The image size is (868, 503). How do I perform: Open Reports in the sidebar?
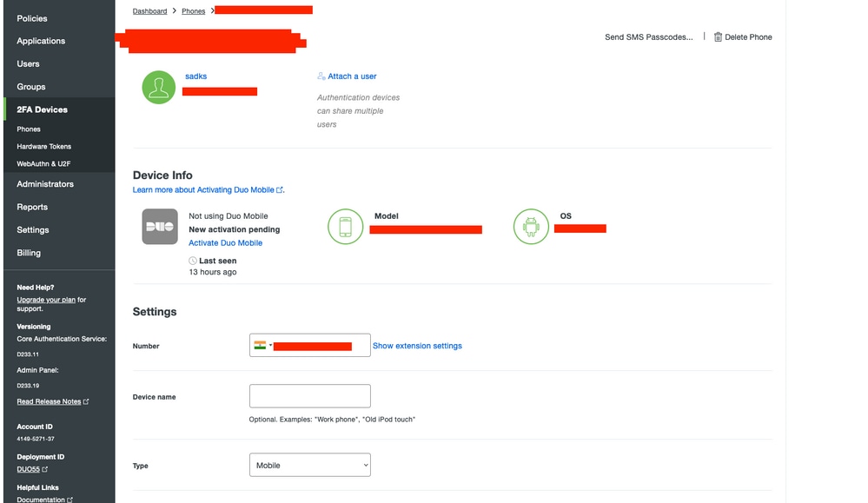pos(32,207)
